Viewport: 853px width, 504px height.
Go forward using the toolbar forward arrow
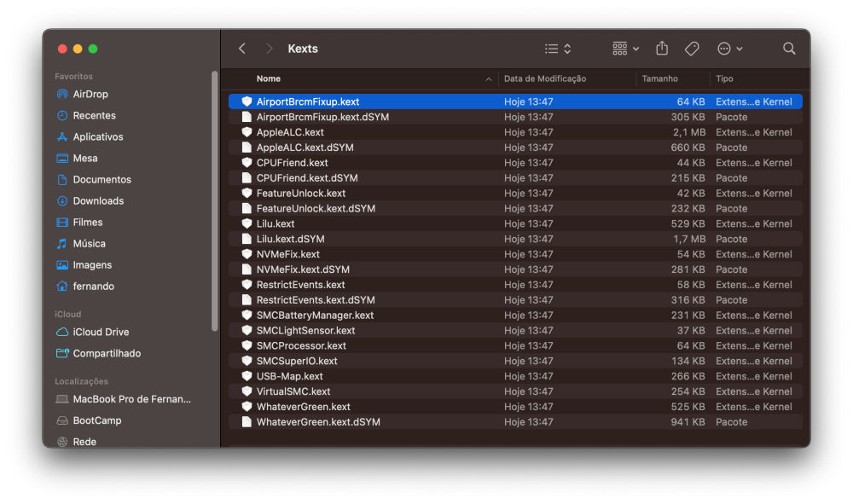(269, 49)
